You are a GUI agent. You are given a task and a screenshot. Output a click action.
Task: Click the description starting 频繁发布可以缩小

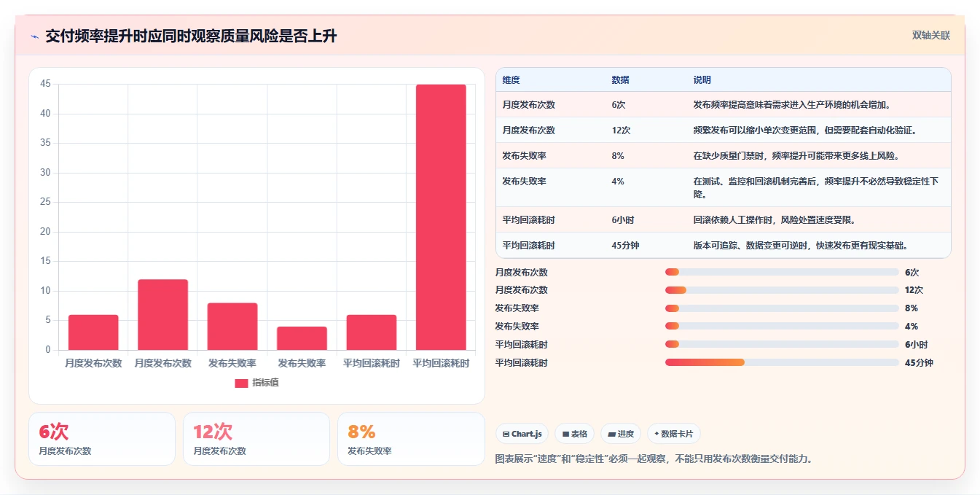click(x=804, y=130)
